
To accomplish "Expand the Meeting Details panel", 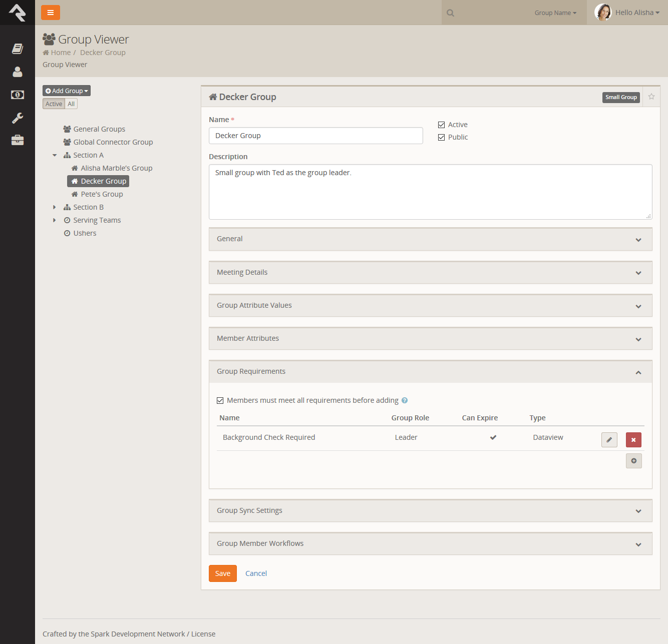I will tap(430, 273).
